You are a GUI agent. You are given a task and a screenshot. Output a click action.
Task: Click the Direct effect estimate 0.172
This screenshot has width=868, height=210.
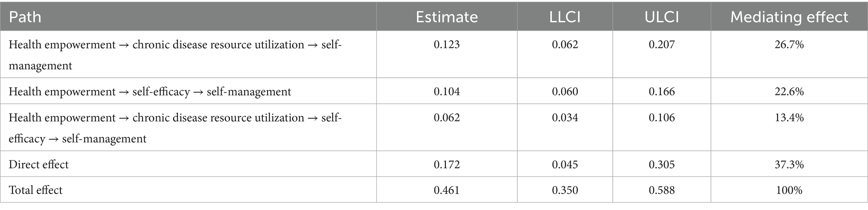pyautogui.click(x=446, y=164)
